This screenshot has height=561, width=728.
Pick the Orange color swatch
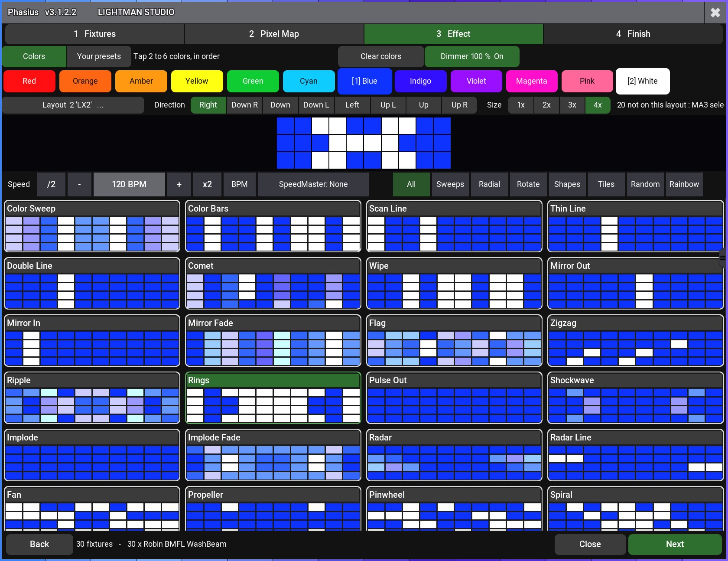pyautogui.click(x=85, y=81)
